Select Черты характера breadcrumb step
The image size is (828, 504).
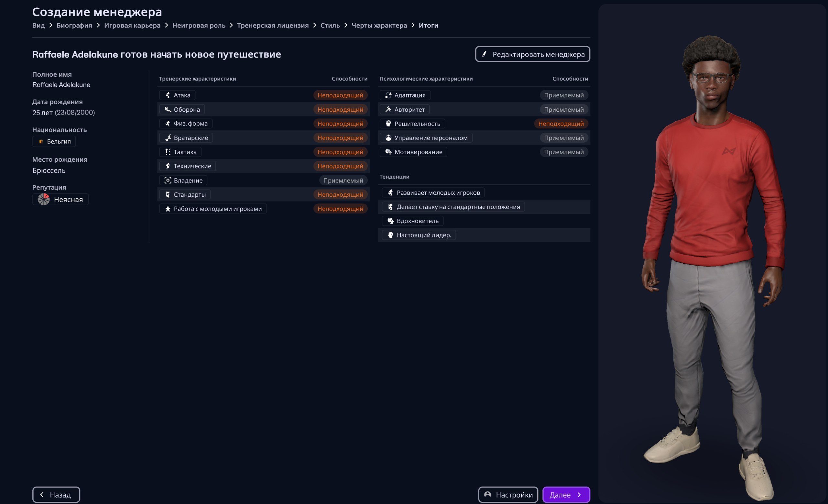[x=379, y=25]
